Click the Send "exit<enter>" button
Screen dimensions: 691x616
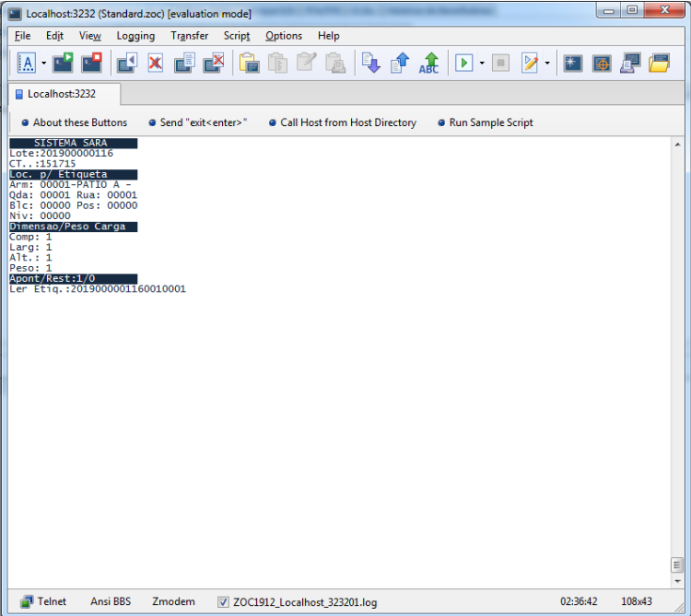pyautogui.click(x=198, y=122)
